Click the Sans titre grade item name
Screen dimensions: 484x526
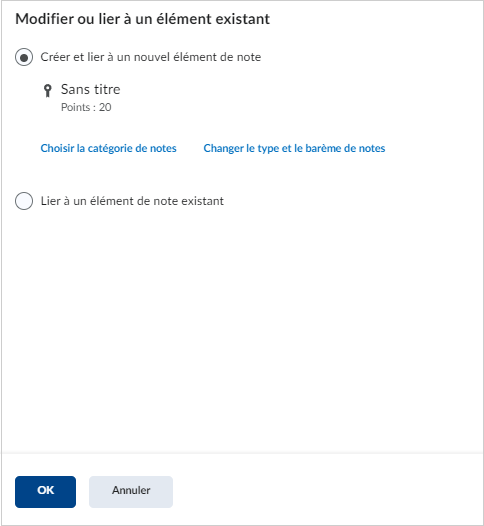pos(91,90)
